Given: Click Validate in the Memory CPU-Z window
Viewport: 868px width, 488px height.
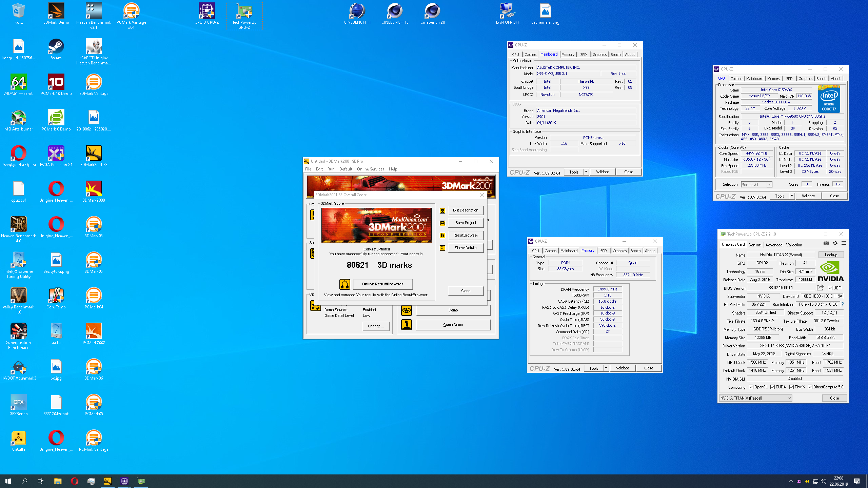Looking at the screenshot, I should (623, 368).
